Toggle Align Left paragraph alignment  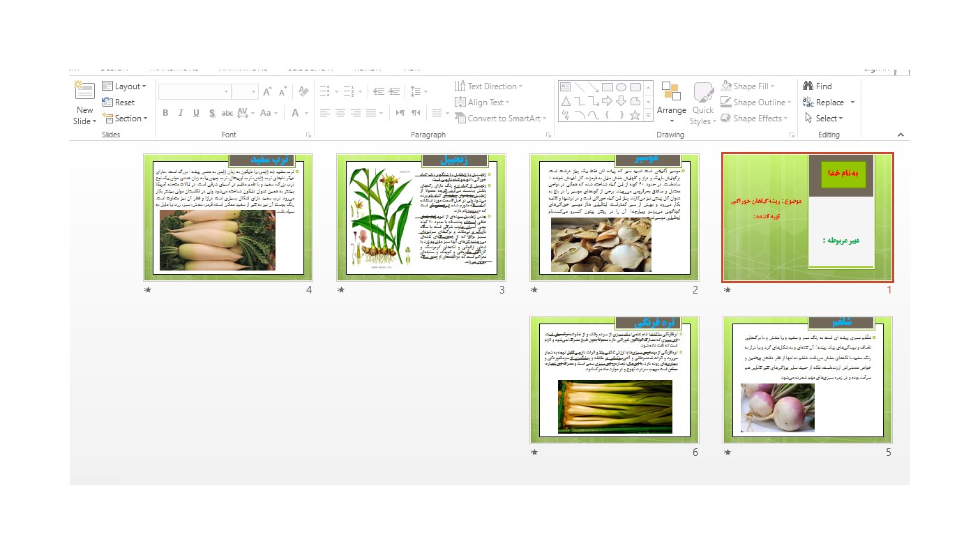pyautogui.click(x=324, y=113)
